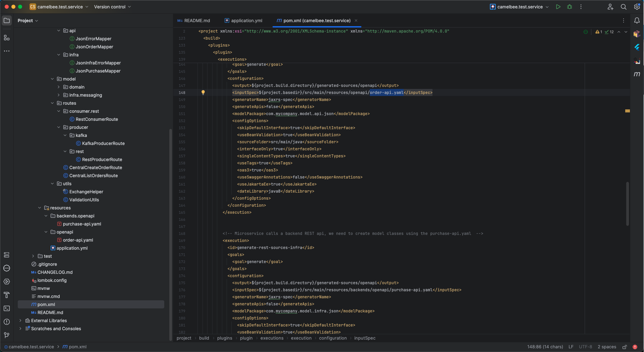
Task: Open the Version control dropdown
Action: [x=112, y=7]
